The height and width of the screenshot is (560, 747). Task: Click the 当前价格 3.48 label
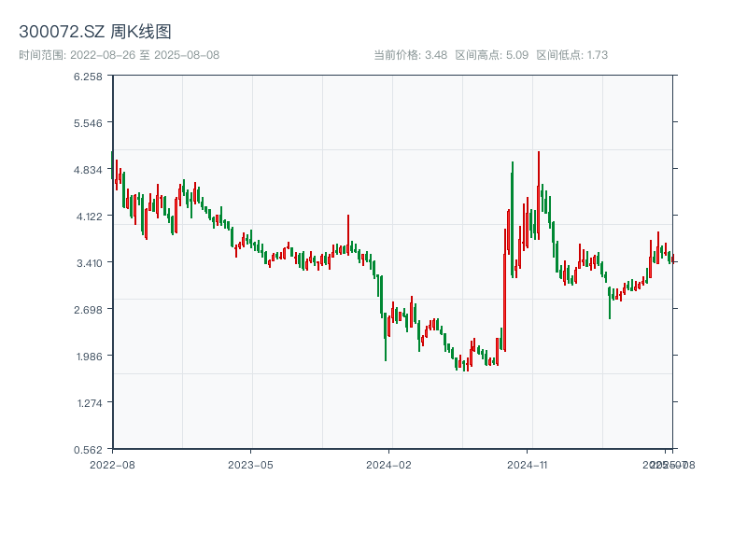click(x=410, y=55)
